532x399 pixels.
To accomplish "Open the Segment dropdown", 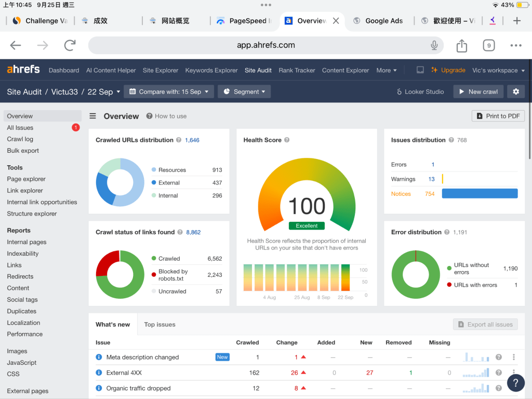I will (244, 91).
